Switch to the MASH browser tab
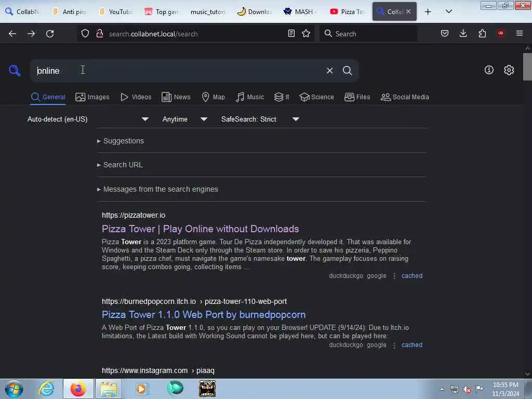The height and width of the screenshot is (399, 532). pyautogui.click(x=300, y=12)
